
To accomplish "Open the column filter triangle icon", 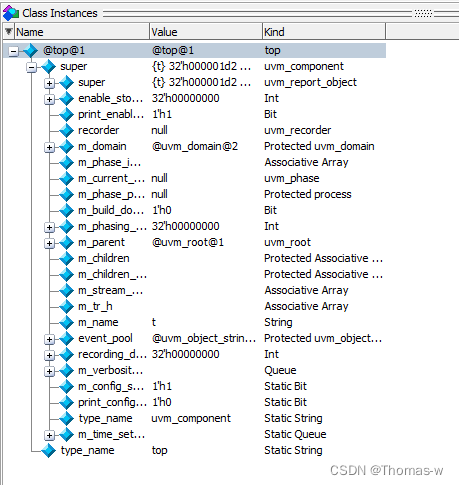I will (x=9, y=32).
